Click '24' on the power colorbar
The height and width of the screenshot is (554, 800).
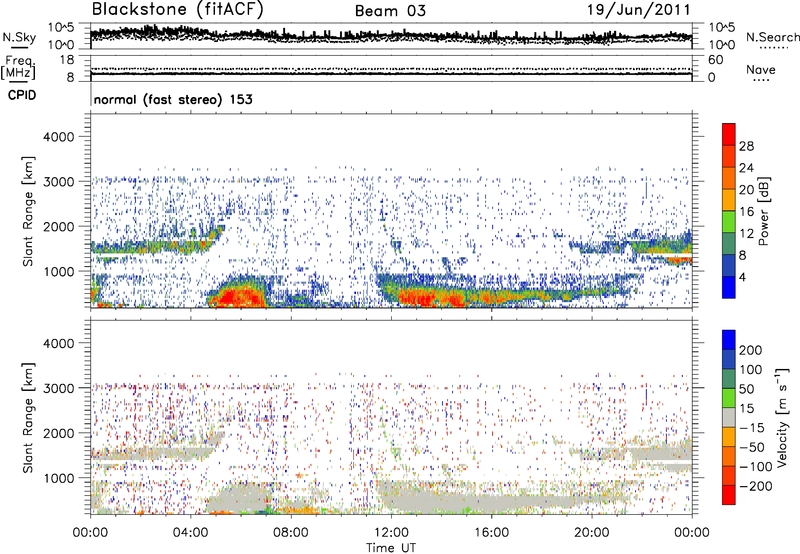coord(746,168)
